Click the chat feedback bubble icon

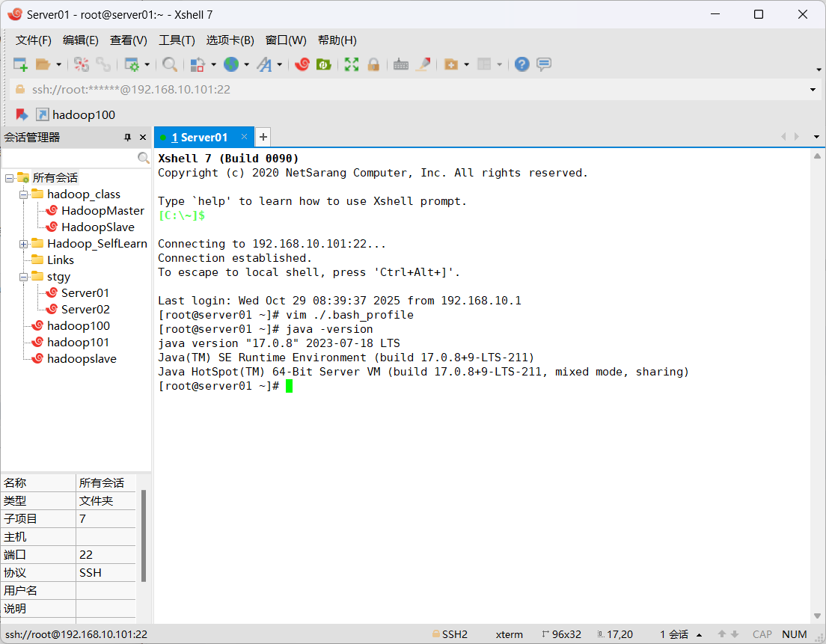tap(544, 64)
